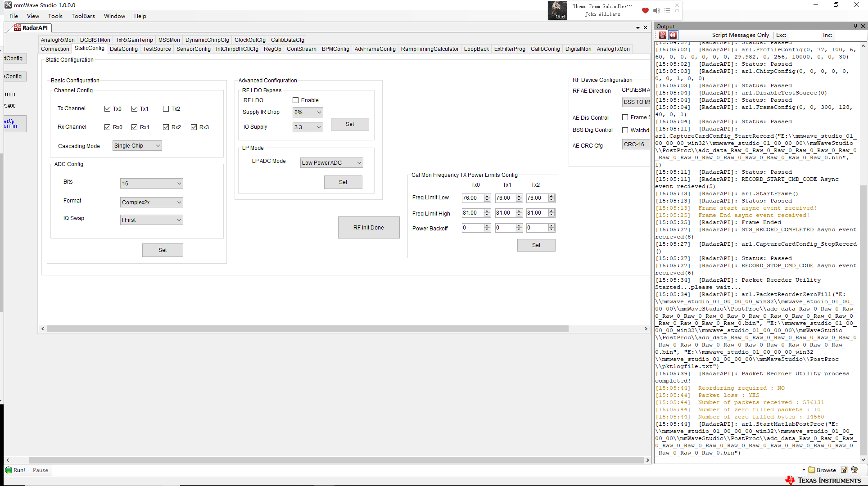Toggle the Rx1 channel checkbox
Viewport: 868px width, 486px height.
coord(134,127)
